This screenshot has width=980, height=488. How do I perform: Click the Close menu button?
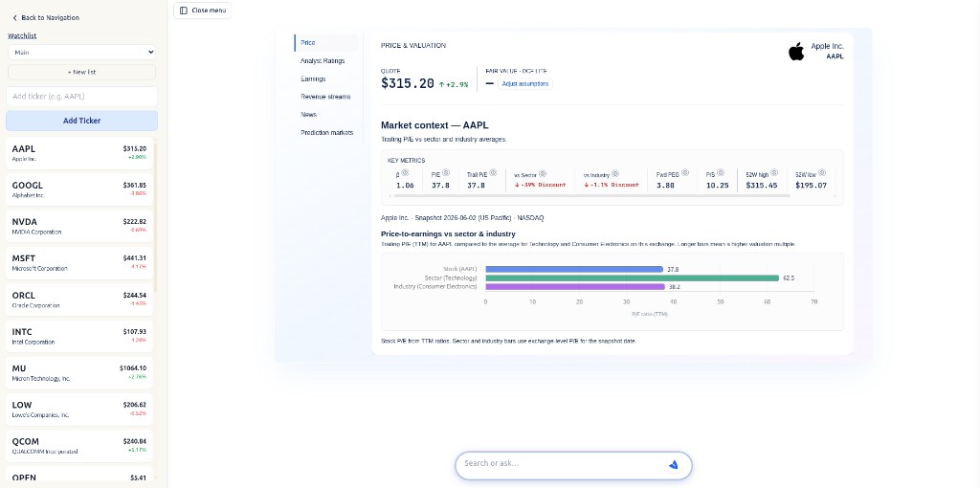click(x=203, y=11)
